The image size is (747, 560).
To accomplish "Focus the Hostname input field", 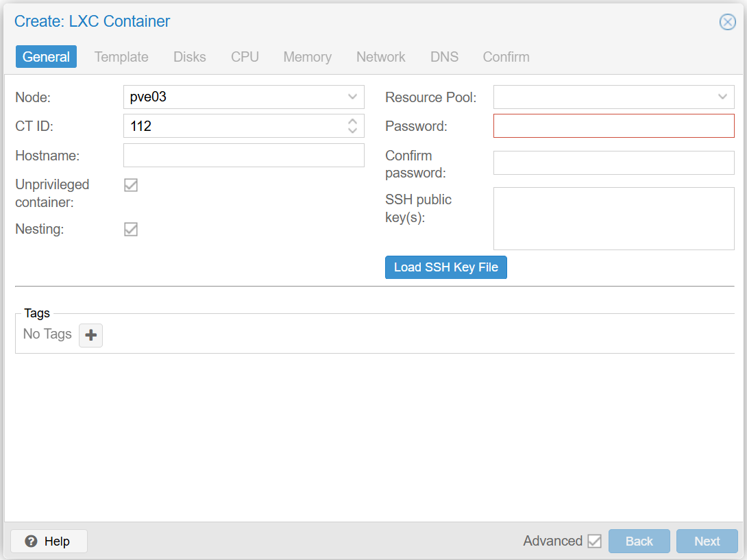I will coord(243,156).
